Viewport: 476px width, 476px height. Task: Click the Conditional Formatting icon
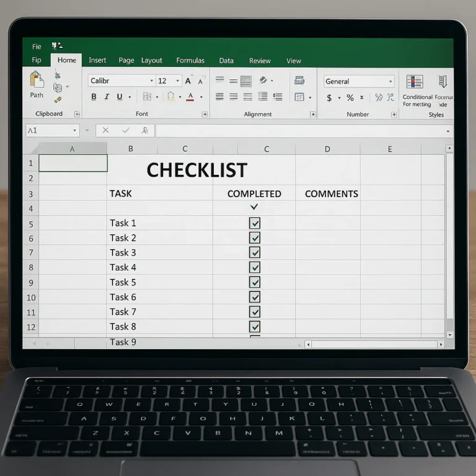coord(415,82)
